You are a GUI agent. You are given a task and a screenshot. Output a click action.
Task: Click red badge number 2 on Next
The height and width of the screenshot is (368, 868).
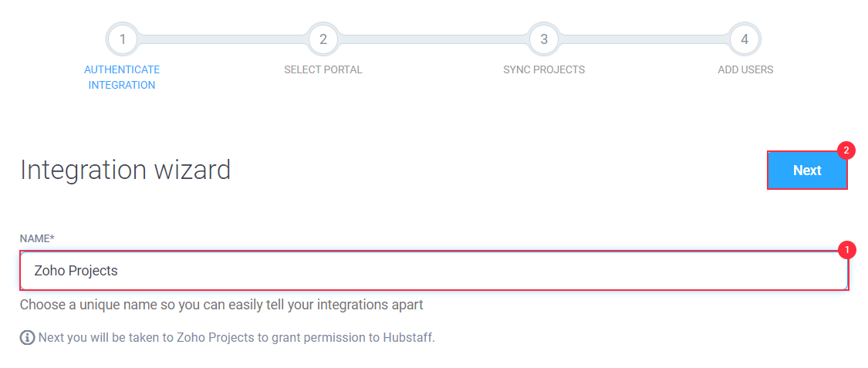point(846,150)
